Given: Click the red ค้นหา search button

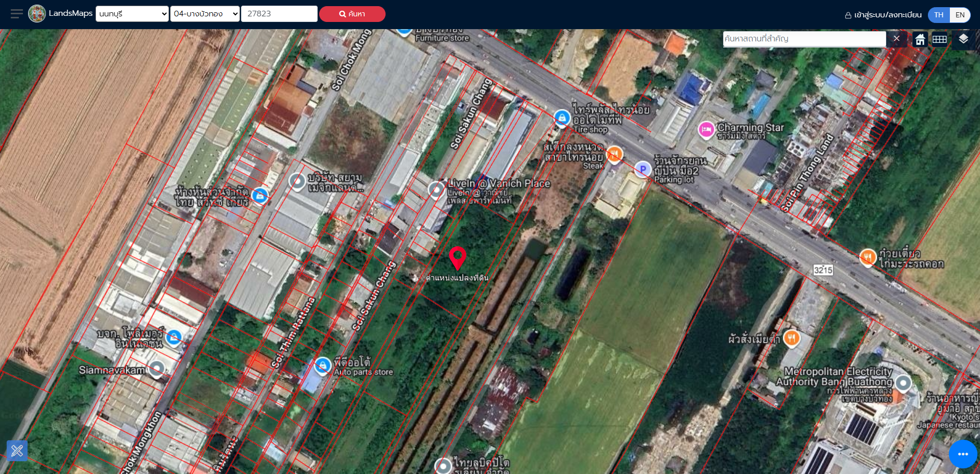Looking at the screenshot, I should 352,14.
